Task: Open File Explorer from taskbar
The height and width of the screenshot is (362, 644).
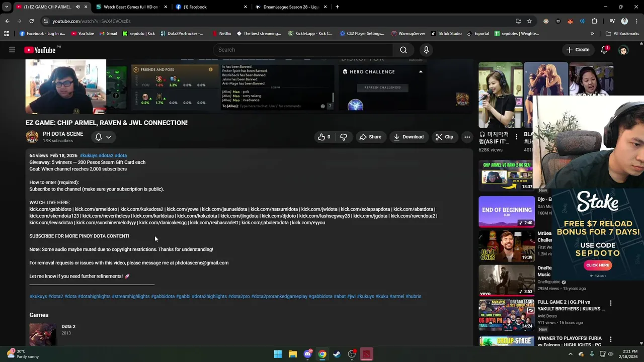Action: pyautogui.click(x=292, y=354)
